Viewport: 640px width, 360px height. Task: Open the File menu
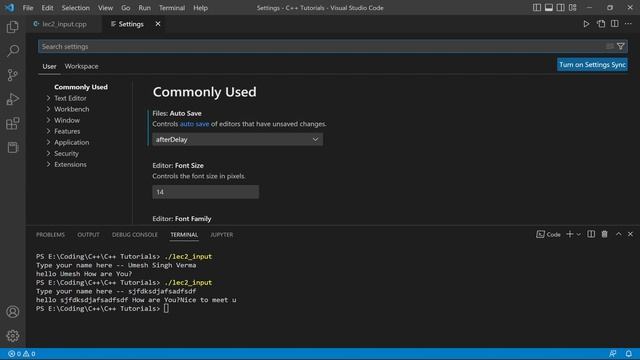tap(28, 8)
